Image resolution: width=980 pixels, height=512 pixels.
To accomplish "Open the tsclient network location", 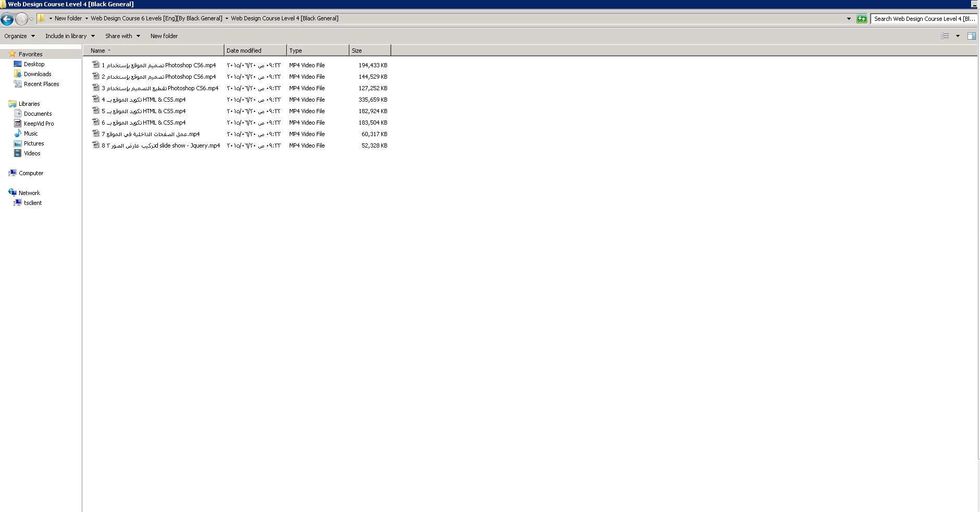I will pyautogui.click(x=32, y=203).
